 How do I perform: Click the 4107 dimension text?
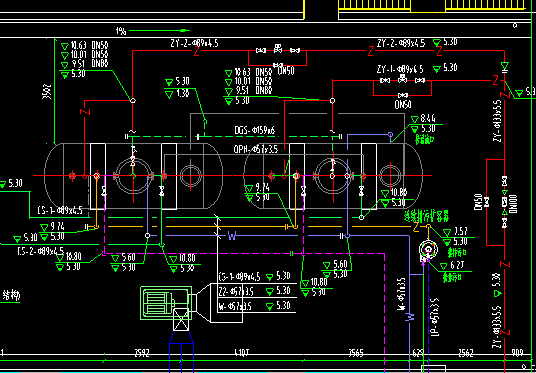pyautogui.click(x=242, y=352)
